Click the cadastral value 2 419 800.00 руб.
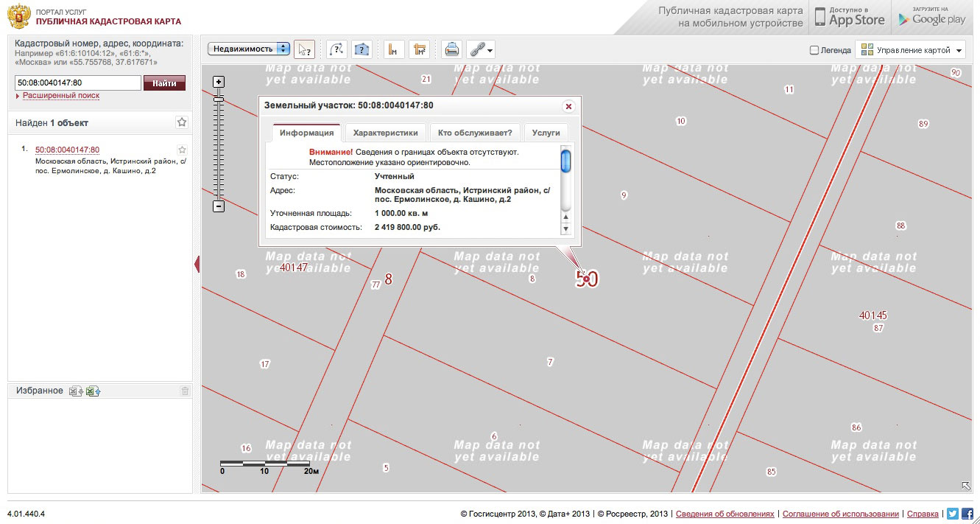Screen dimensions: 980x524 coord(407,227)
